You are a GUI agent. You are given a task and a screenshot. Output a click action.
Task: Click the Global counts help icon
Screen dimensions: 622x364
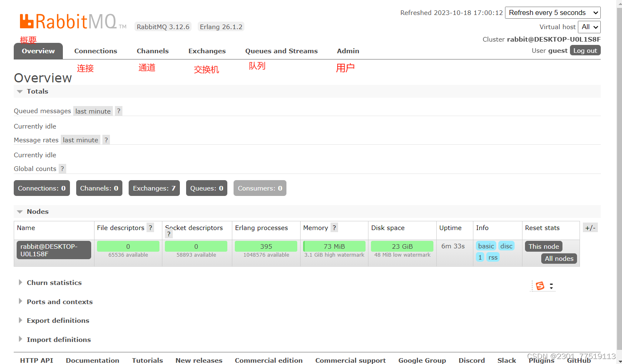pyautogui.click(x=62, y=168)
